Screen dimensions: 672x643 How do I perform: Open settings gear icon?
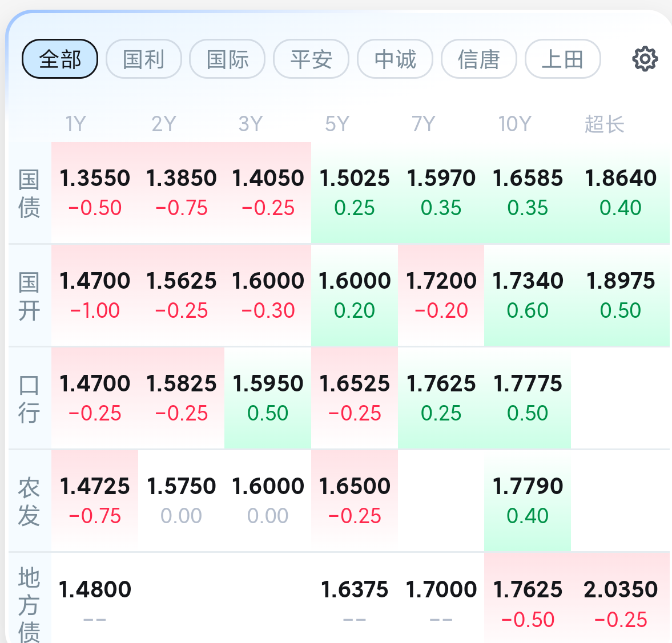645,59
